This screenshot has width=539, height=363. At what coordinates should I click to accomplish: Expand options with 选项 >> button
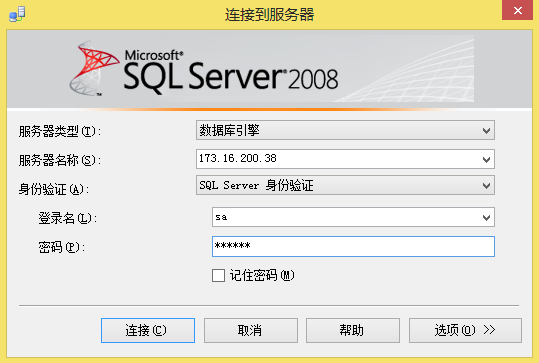point(465,330)
